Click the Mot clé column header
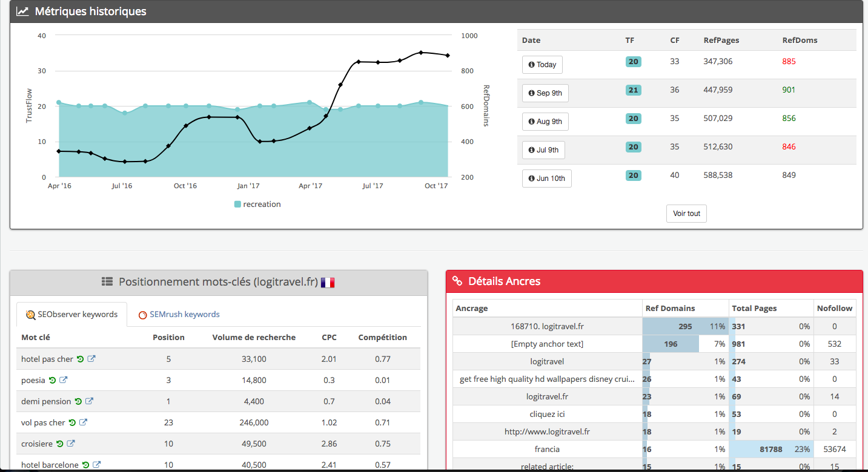This screenshot has height=472, width=868. (x=36, y=338)
